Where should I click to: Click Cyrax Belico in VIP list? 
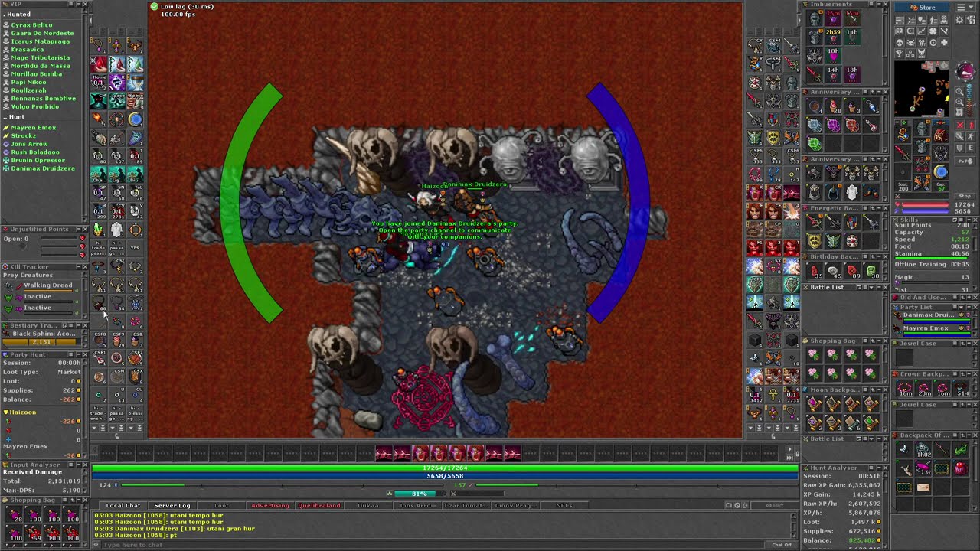tap(31, 25)
